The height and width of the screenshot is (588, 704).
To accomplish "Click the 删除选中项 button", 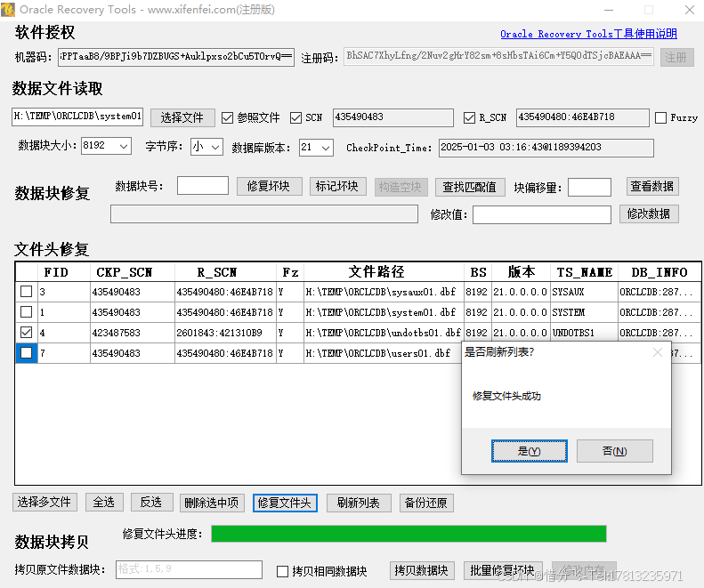I will point(212,503).
